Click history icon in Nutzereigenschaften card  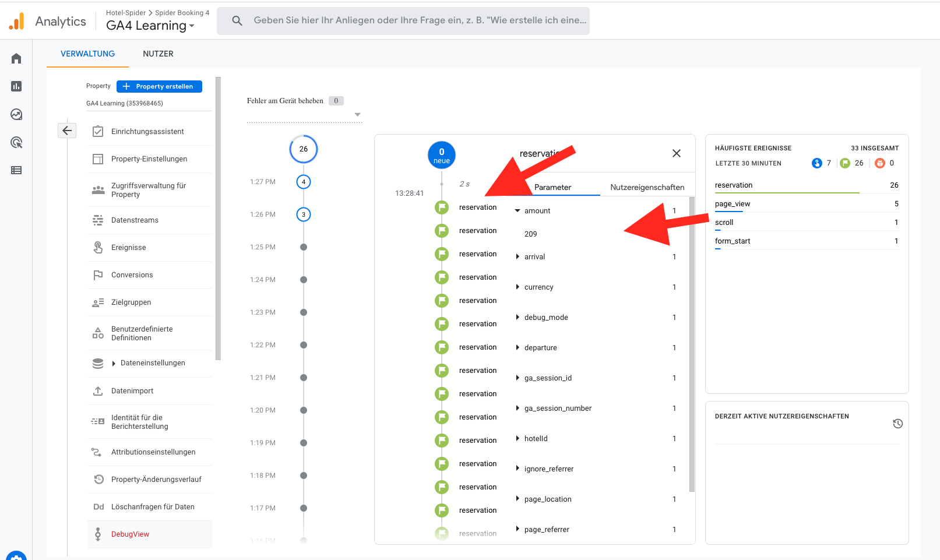(897, 424)
